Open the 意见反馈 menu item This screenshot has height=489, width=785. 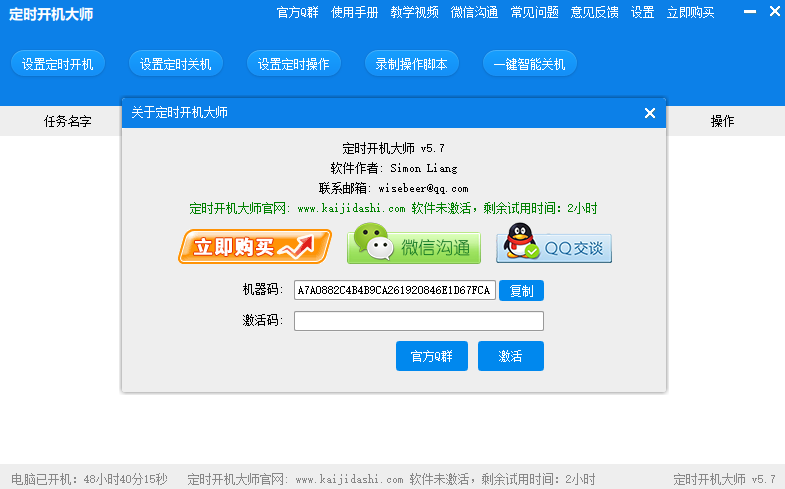594,13
